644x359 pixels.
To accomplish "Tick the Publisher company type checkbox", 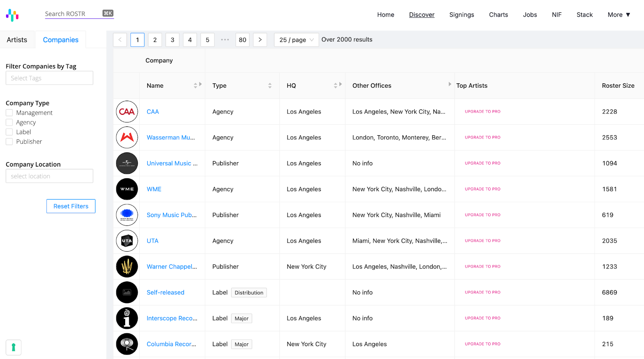I will 9,142.
